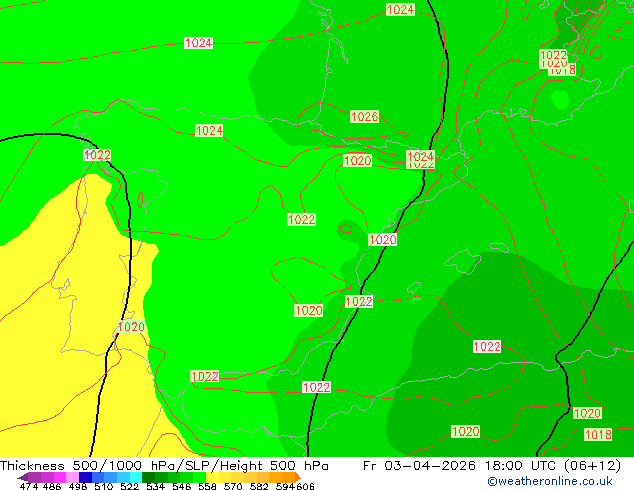Image resolution: width=634 pixels, height=490 pixels.
Task: Click the date stamp "Fr 03-04-2026 18:00 UTC (06+12)"
Action: [x=492, y=466]
